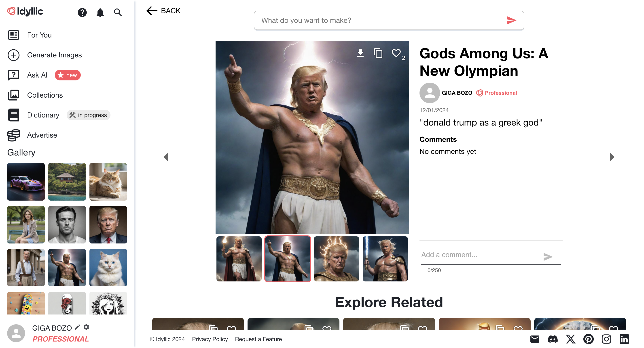The width and height of the screenshot is (644, 348).
Task: Open Discord link in footer
Action: (553, 339)
